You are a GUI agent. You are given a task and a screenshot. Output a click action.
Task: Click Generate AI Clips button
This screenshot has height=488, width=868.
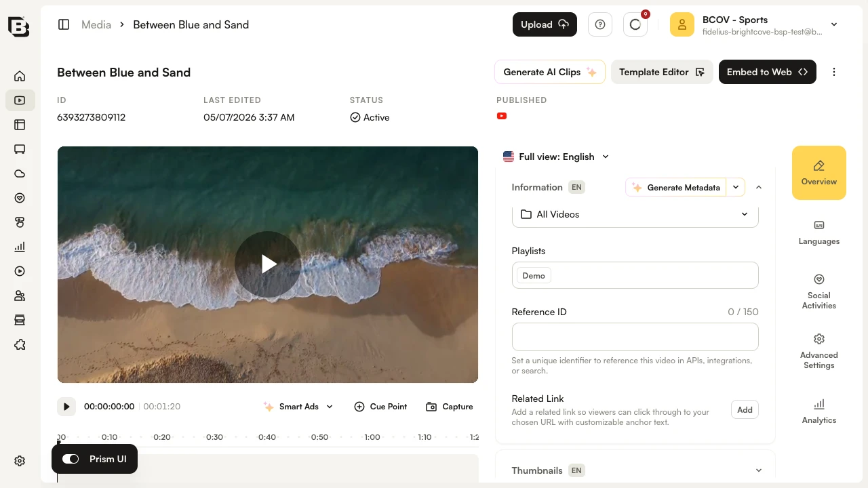tap(550, 72)
